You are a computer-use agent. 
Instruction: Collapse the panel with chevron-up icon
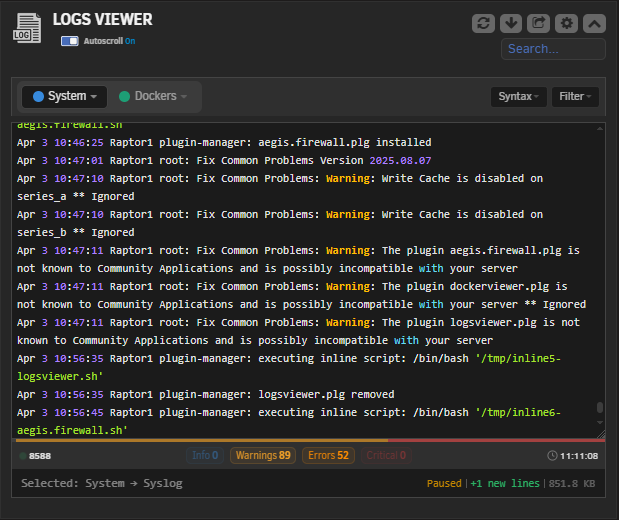coord(595,23)
